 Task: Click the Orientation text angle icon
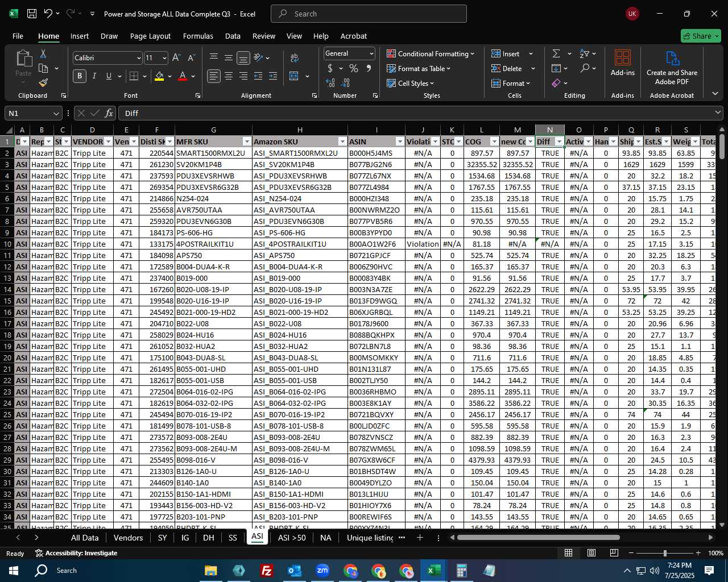tap(258, 58)
